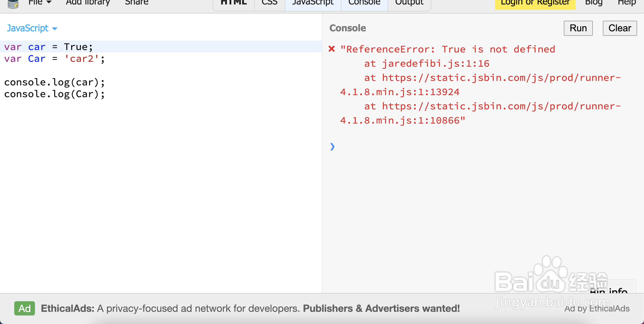Click the red error X icon

pos(332,49)
